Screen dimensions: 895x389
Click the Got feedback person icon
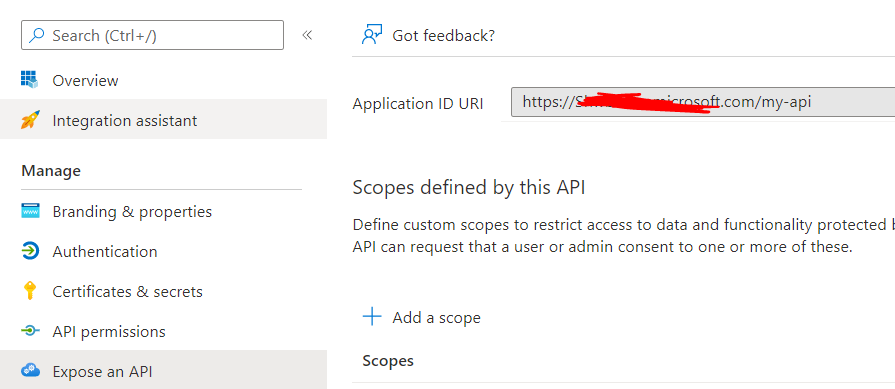click(372, 35)
